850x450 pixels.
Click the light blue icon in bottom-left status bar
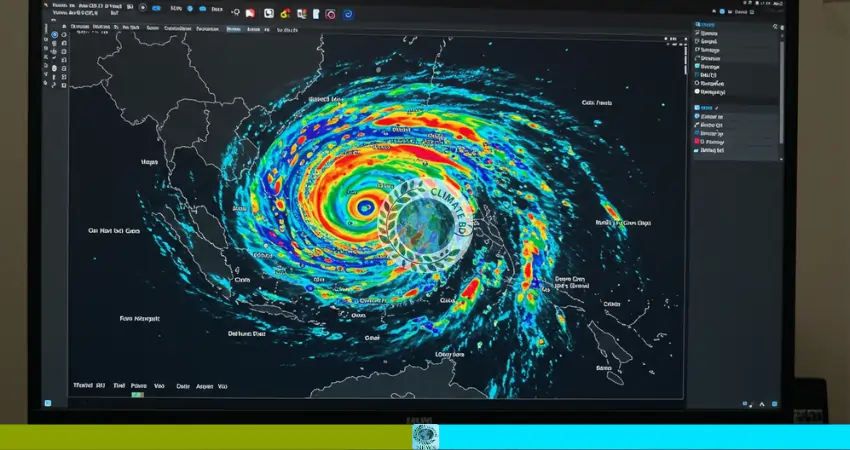click(x=48, y=403)
